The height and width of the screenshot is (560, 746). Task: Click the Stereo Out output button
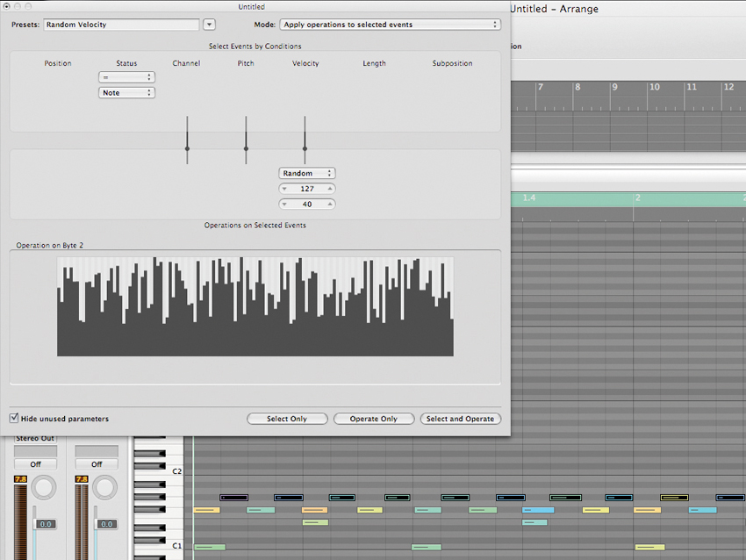(x=35, y=439)
